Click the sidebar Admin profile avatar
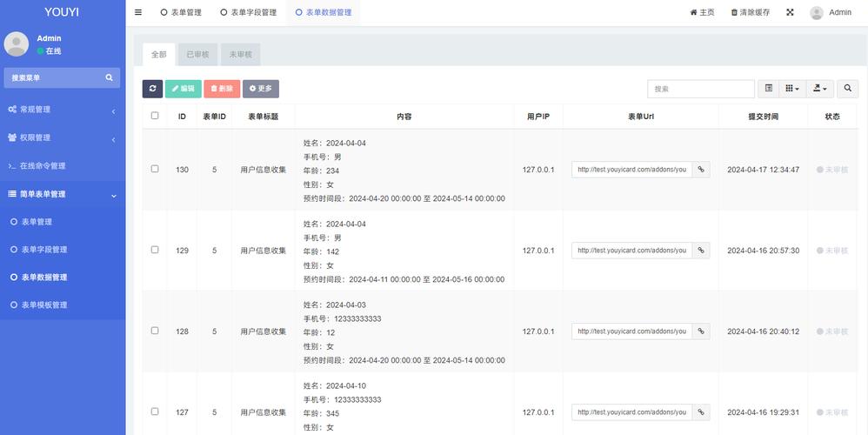 (x=16, y=43)
